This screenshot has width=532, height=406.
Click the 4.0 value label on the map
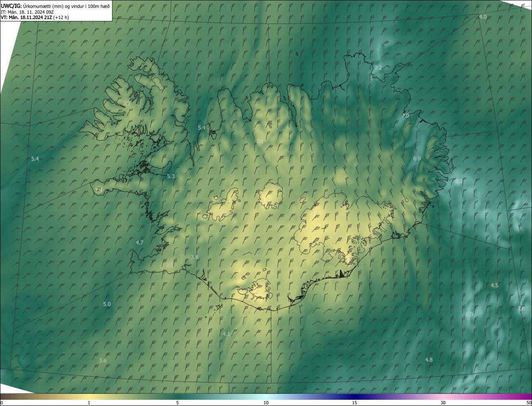pos(483,17)
